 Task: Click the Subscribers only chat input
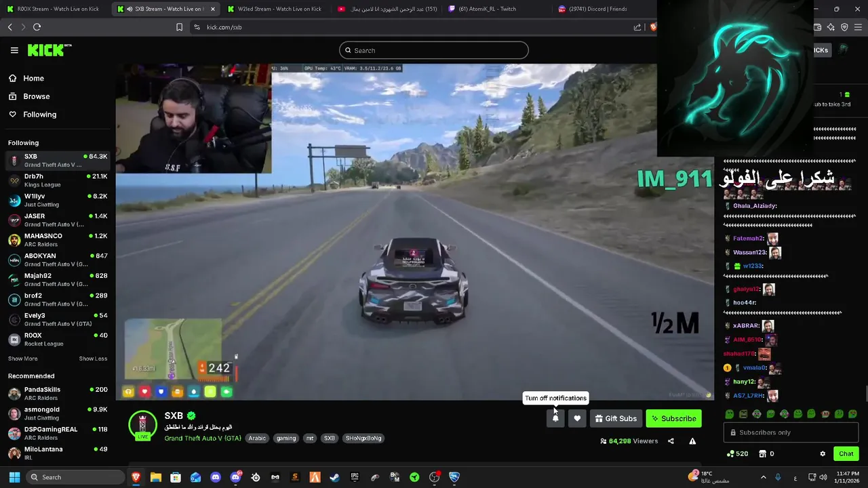[x=791, y=432]
